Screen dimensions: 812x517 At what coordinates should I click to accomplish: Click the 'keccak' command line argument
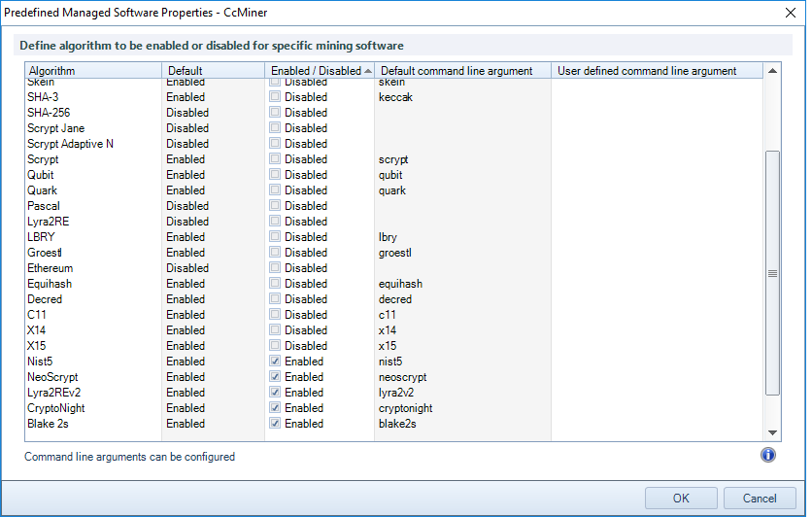click(x=395, y=97)
